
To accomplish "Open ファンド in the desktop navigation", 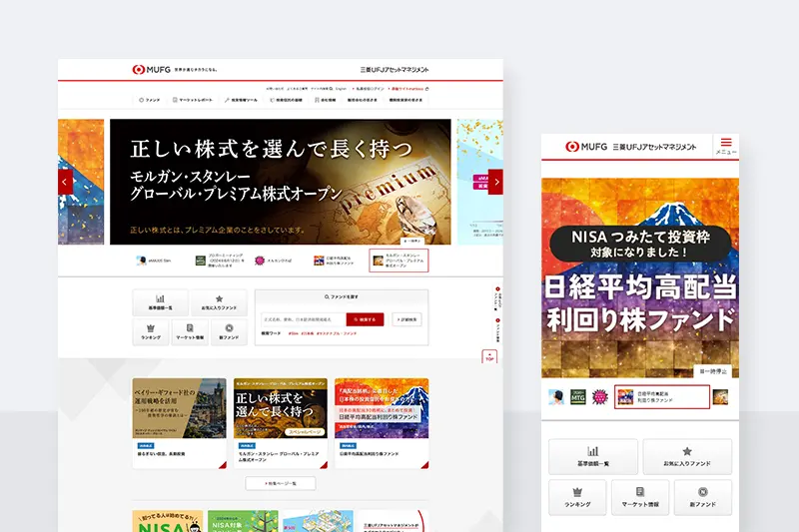I will [x=149, y=100].
